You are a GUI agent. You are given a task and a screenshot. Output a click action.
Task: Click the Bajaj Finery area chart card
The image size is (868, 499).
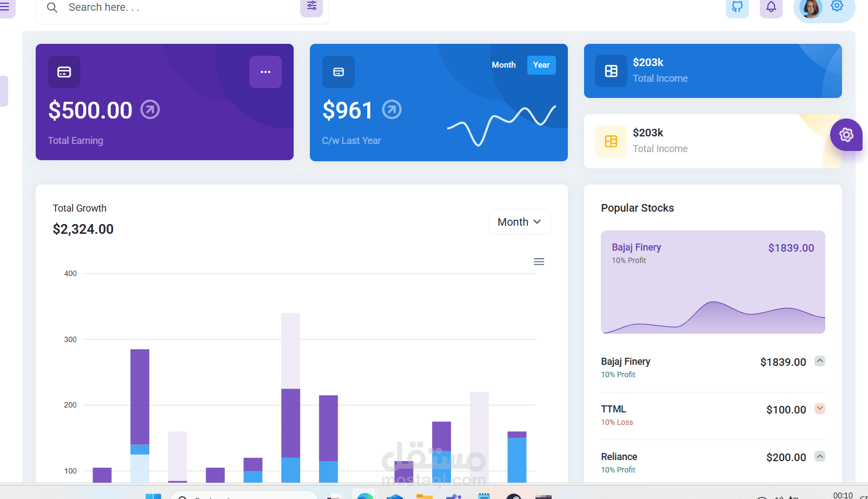tap(713, 282)
